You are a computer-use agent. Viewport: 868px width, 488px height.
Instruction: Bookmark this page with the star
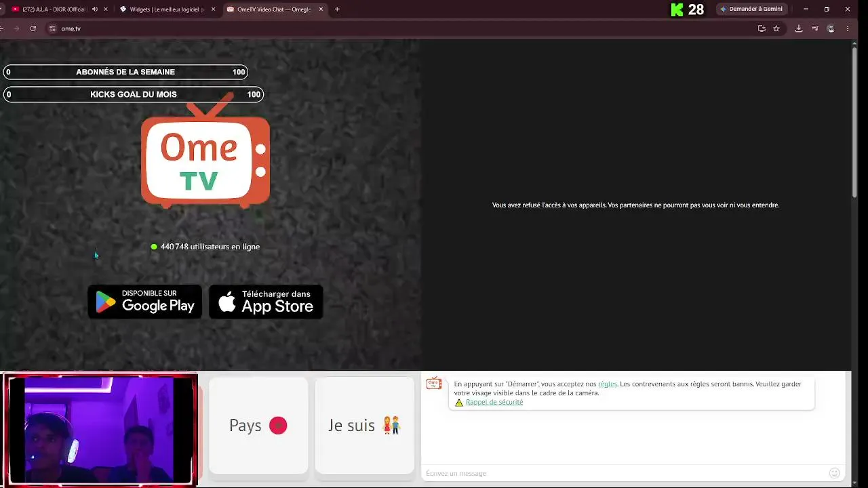pyautogui.click(x=776, y=28)
